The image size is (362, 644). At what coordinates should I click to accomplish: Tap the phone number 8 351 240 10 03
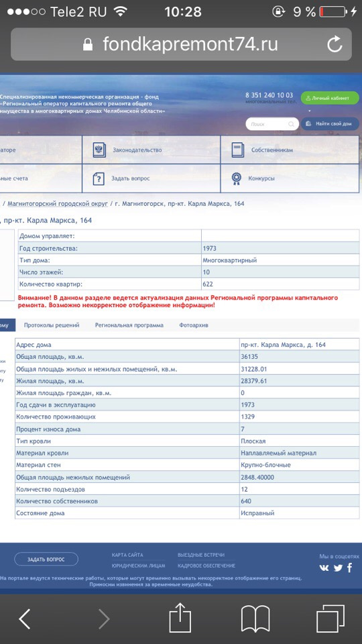[x=269, y=95]
